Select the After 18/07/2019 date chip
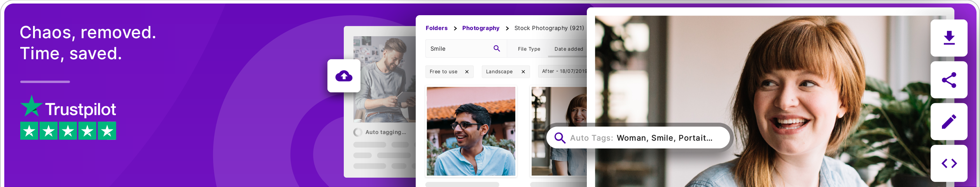Viewport: 980px width, 187px height. coord(564,71)
